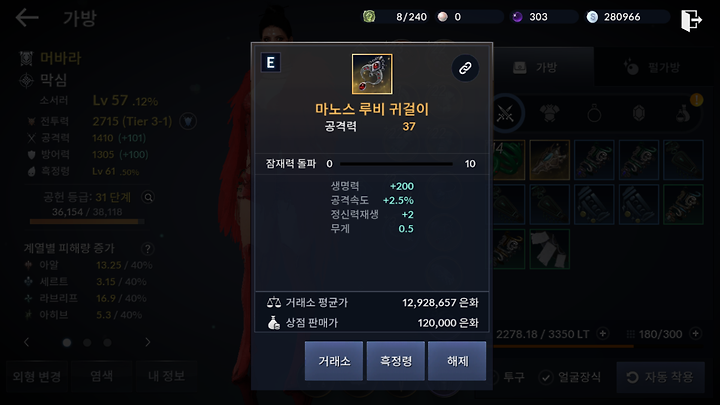Click the help icon for 계열별 피해량 증가

(x=147, y=248)
